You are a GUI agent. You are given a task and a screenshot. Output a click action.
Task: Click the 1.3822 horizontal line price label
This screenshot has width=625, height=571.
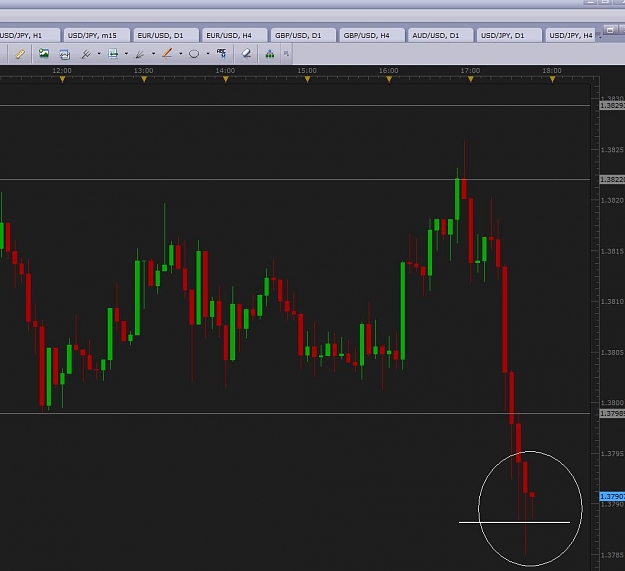[x=612, y=180]
